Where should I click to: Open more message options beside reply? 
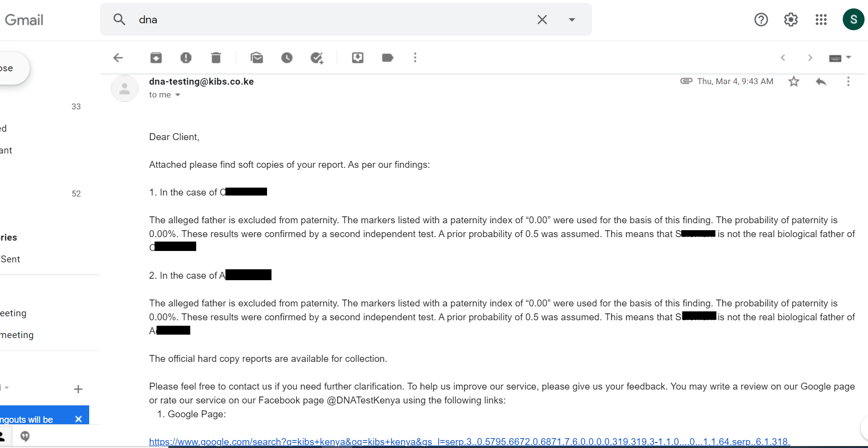click(x=848, y=81)
